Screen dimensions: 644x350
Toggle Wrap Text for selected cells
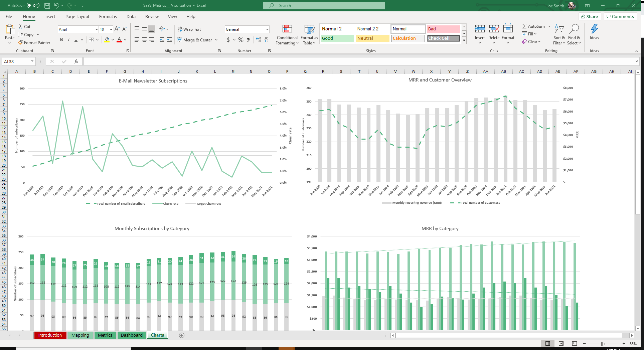189,29
